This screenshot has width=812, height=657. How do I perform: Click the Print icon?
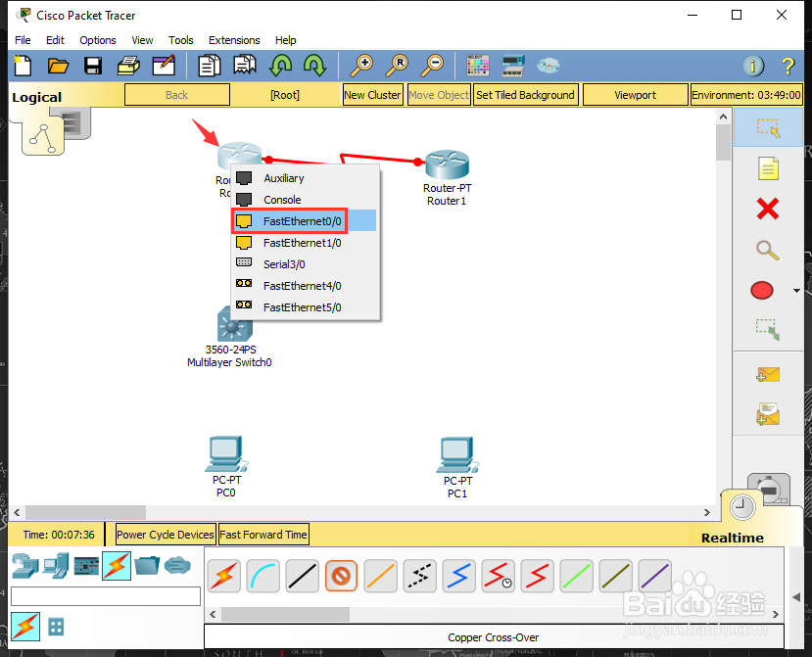[x=128, y=66]
